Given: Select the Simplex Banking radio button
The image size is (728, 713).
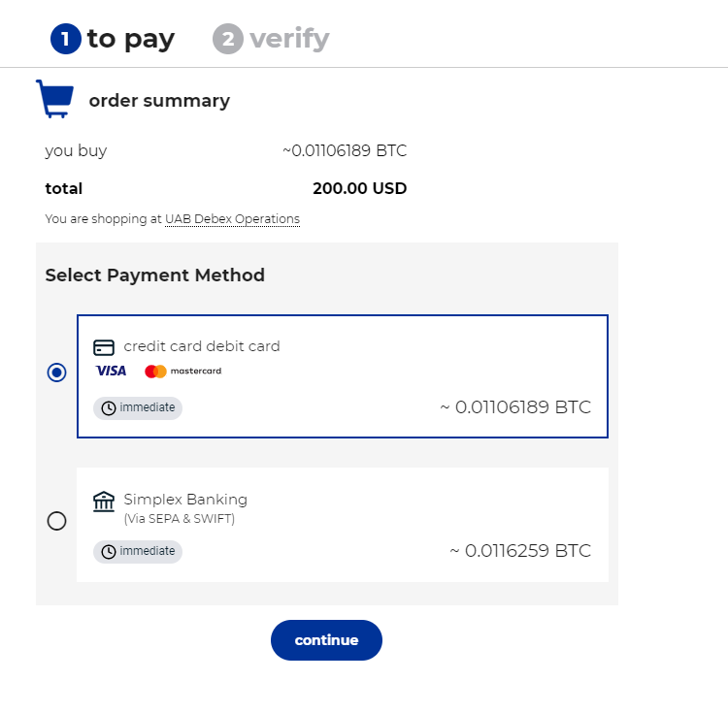Looking at the screenshot, I should pos(56,521).
